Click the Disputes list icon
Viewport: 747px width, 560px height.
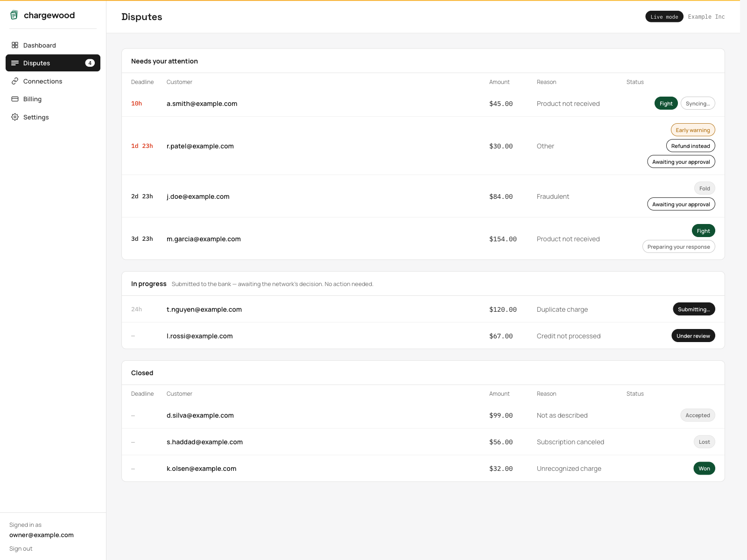15,63
